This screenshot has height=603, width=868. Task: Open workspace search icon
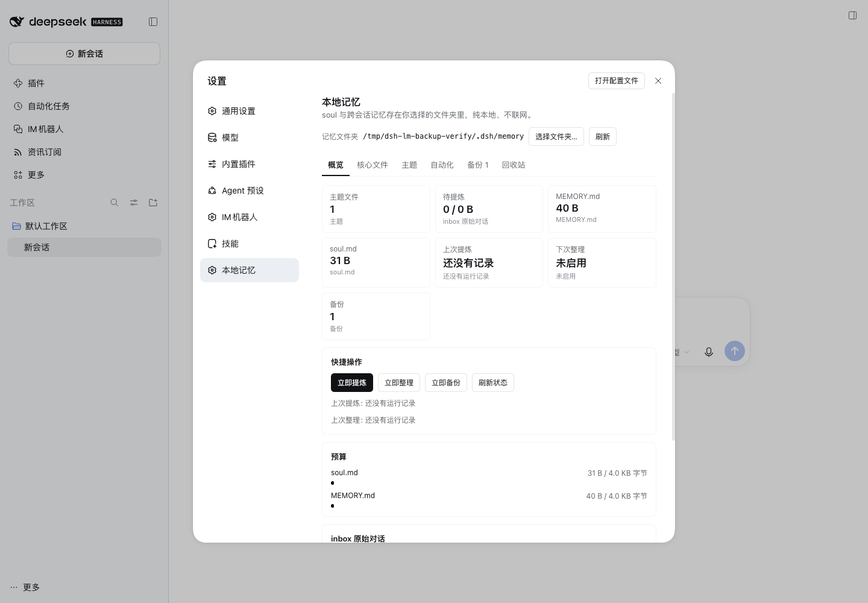(x=115, y=203)
